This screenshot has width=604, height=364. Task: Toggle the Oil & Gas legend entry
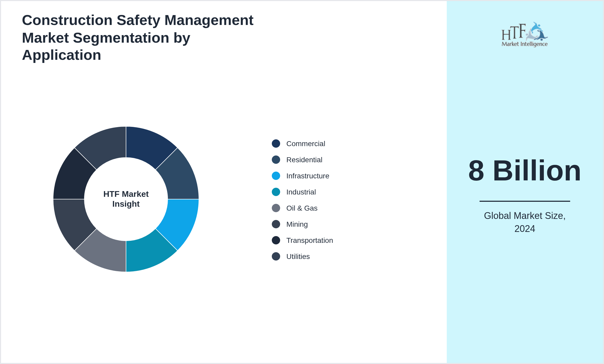point(301,208)
